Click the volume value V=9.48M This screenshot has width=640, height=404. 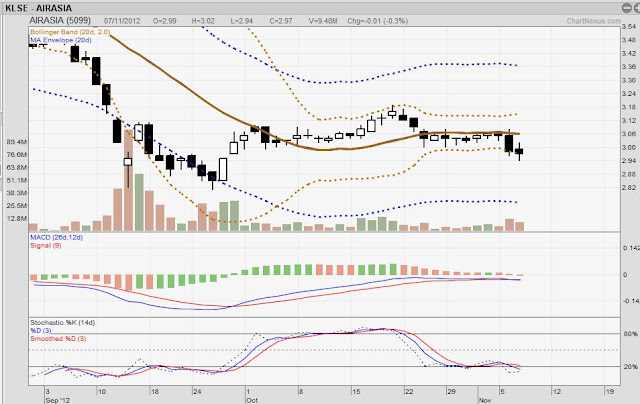pyautogui.click(x=323, y=21)
